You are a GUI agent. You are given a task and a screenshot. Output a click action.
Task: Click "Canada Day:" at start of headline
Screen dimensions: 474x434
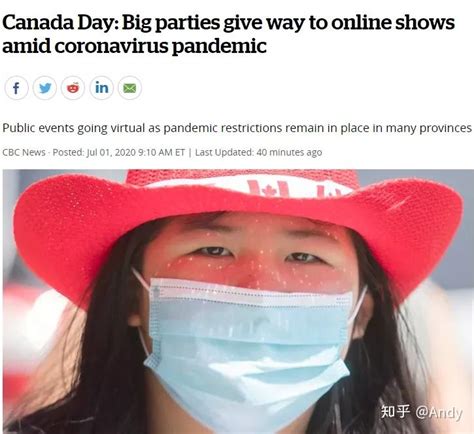tap(61, 23)
